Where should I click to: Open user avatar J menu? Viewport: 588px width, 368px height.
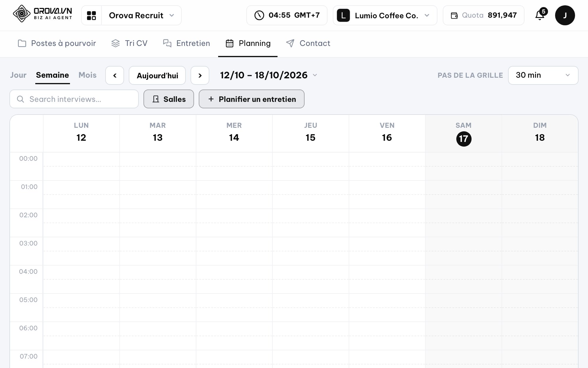pyautogui.click(x=565, y=15)
